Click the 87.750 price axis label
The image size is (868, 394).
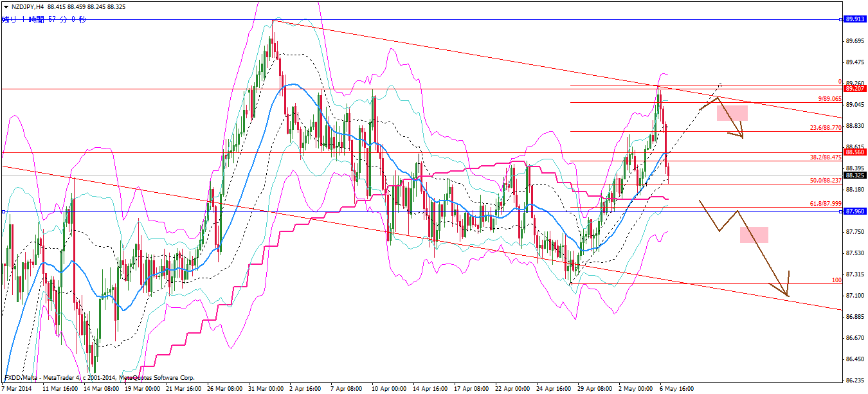tap(854, 232)
